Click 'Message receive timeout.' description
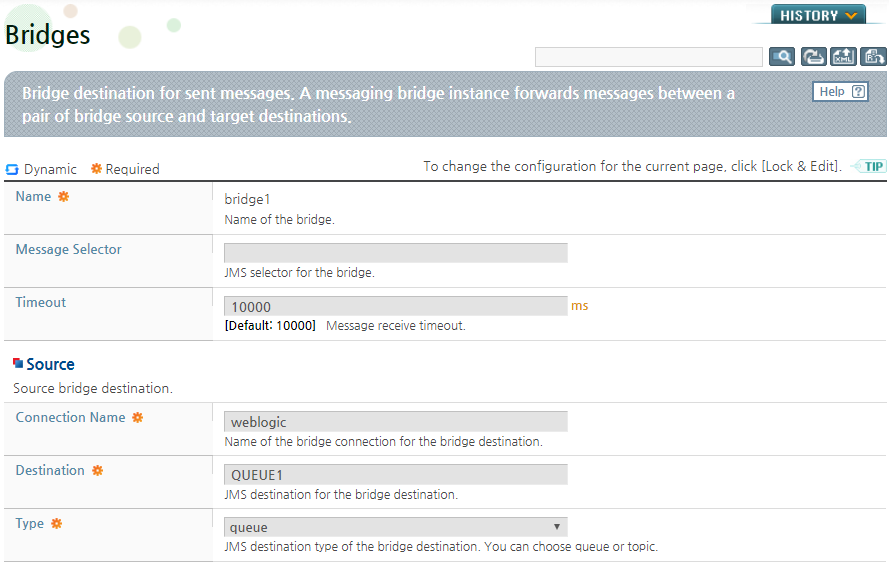This screenshot has width=889, height=566. click(x=396, y=326)
